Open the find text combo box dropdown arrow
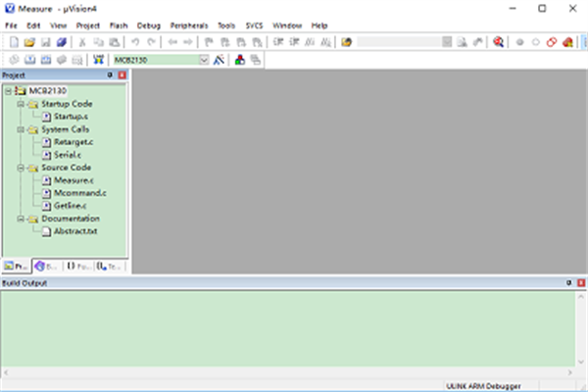The width and height of the screenshot is (588, 392). 447,42
